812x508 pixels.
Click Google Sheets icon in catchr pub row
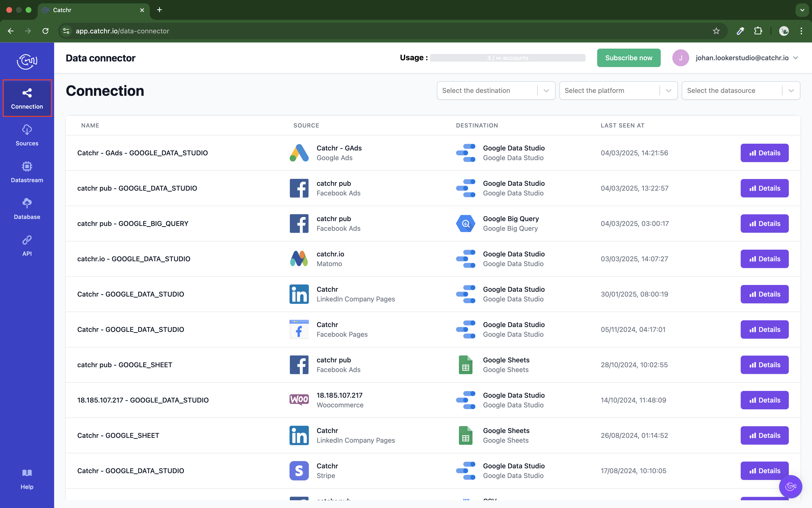tap(466, 365)
